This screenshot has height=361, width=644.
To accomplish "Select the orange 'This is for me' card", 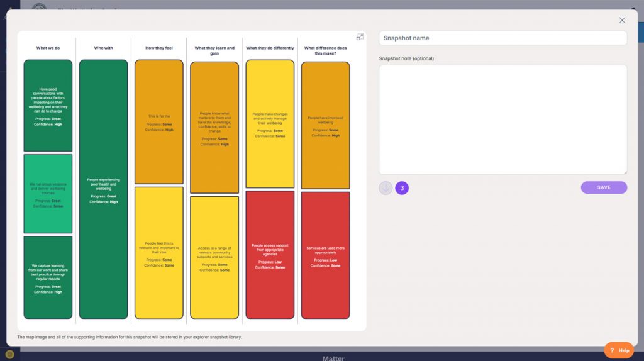I will click(158, 122).
